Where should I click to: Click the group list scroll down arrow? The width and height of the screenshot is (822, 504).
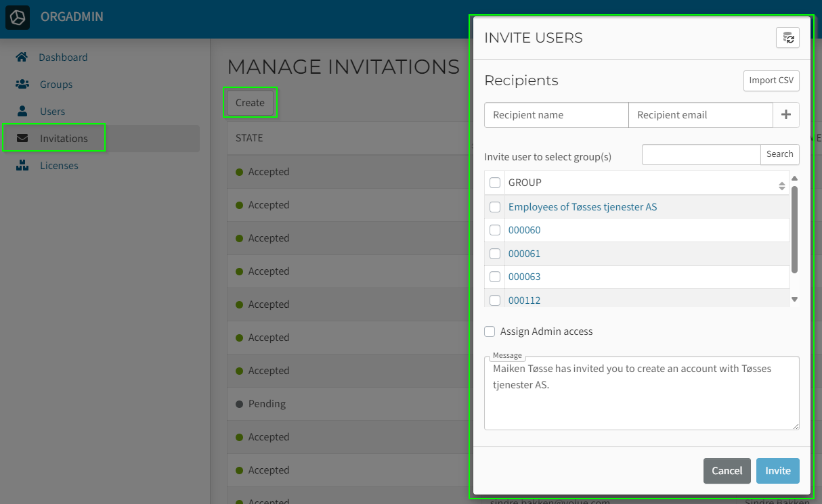coord(795,299)
